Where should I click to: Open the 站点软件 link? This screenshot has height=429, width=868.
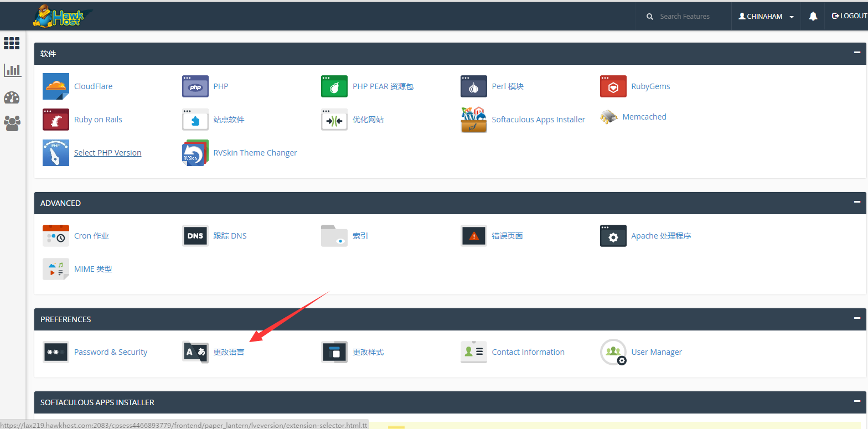click(x=229, y=120)
